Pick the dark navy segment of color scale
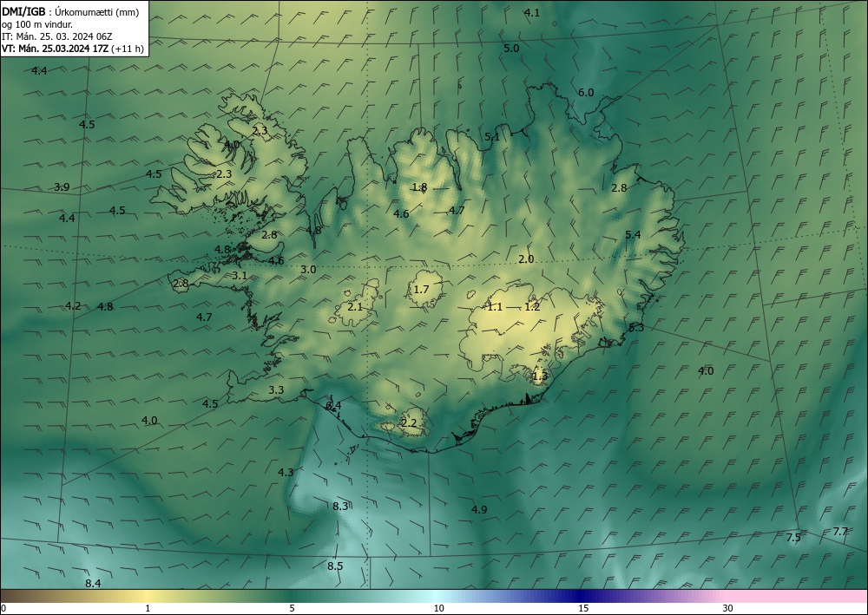 click(x=582, y=596)
